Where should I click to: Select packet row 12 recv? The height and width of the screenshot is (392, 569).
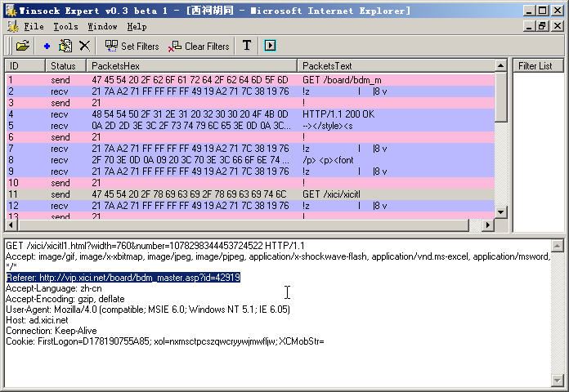pyautogui.click(x=250, y=206)
